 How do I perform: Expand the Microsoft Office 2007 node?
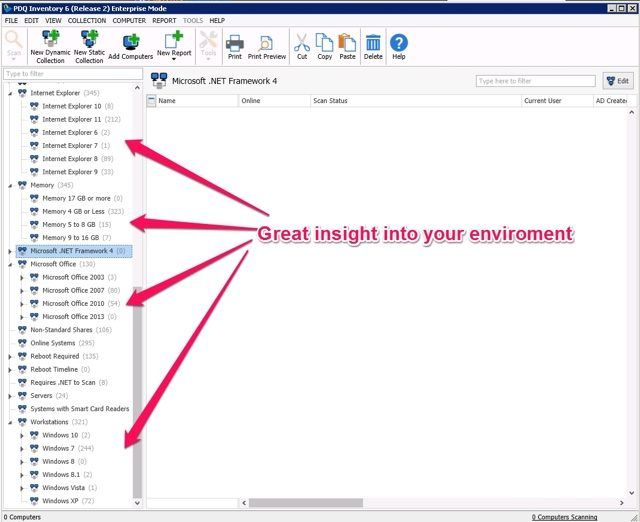[x=22, y=291]
